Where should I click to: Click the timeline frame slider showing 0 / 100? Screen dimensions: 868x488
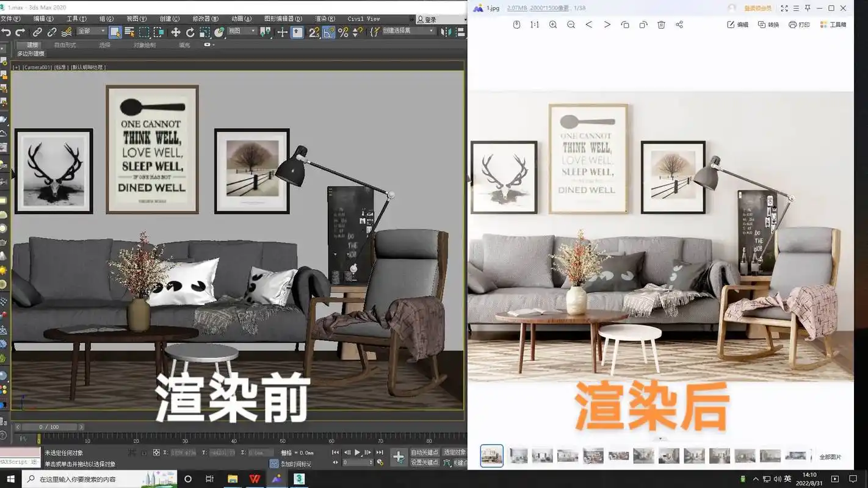[49, 427]
